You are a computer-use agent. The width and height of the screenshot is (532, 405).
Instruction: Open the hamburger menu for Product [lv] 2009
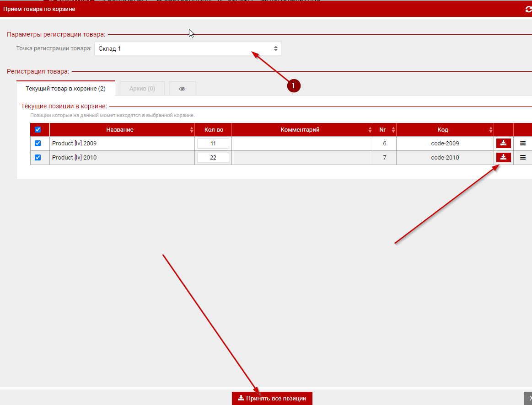click(523, 144)
